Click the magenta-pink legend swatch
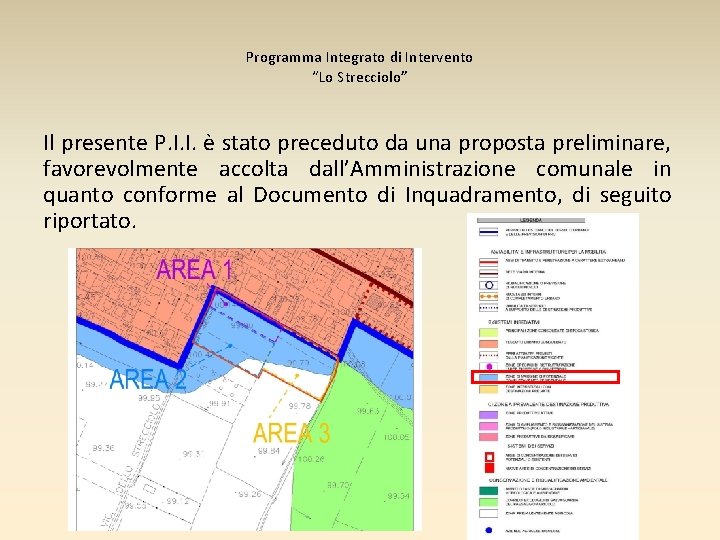 coord(489,426)
